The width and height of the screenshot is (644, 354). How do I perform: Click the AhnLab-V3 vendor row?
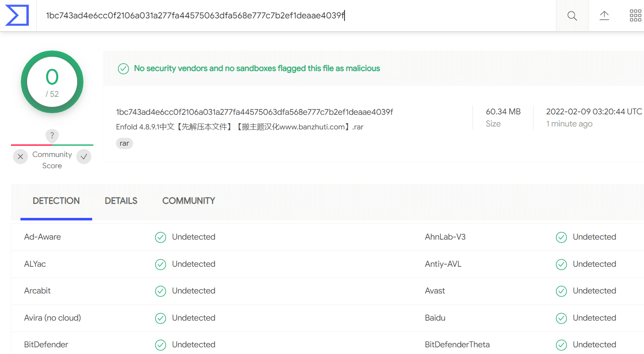[534, 237]
